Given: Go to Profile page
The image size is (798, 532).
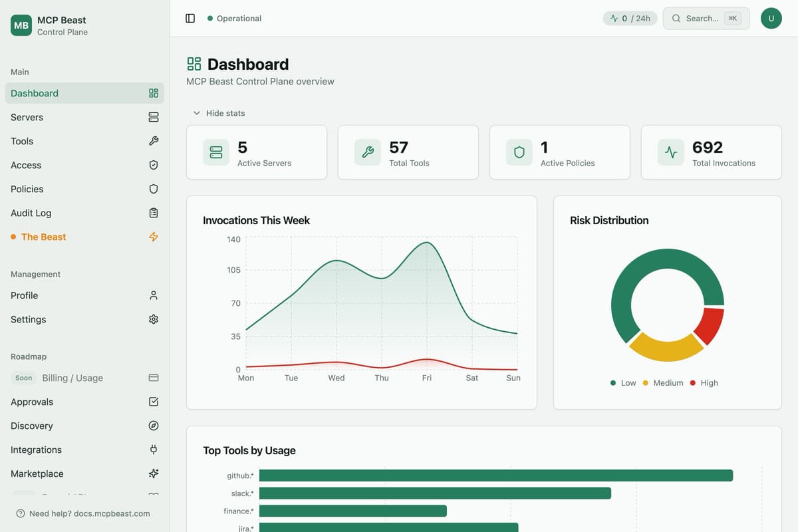Looking at the screenshot, I should click(x=84, y=295).
